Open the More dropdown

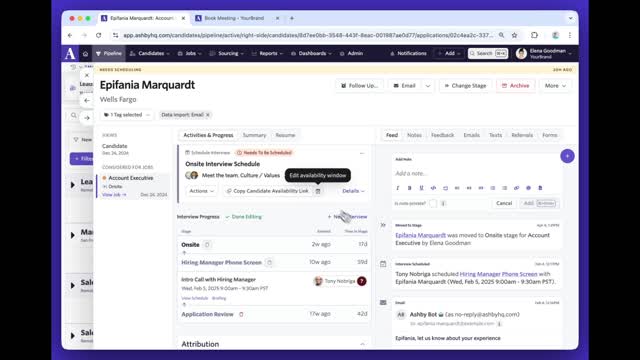coord(555,86)
